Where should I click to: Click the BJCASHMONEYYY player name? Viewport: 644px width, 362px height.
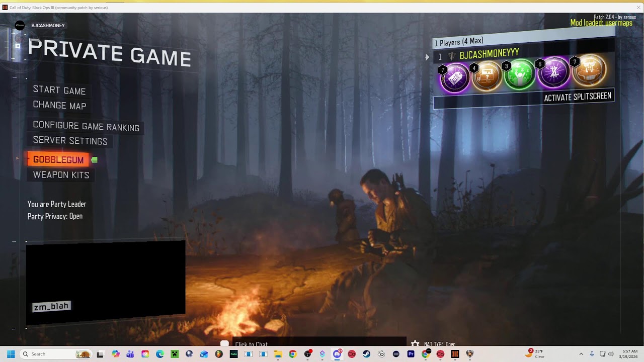coord(489,54)
